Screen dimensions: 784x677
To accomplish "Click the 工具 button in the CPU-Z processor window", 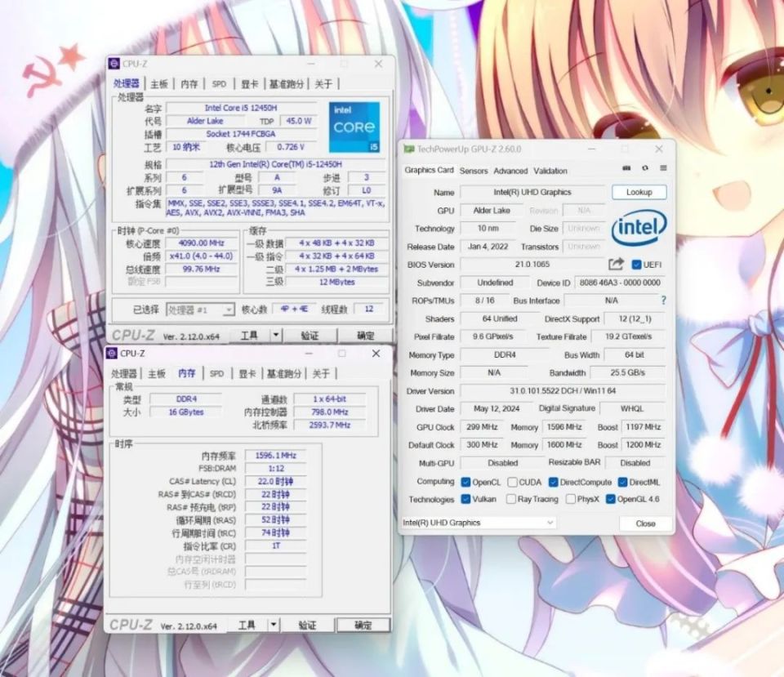I will [249, 335].
